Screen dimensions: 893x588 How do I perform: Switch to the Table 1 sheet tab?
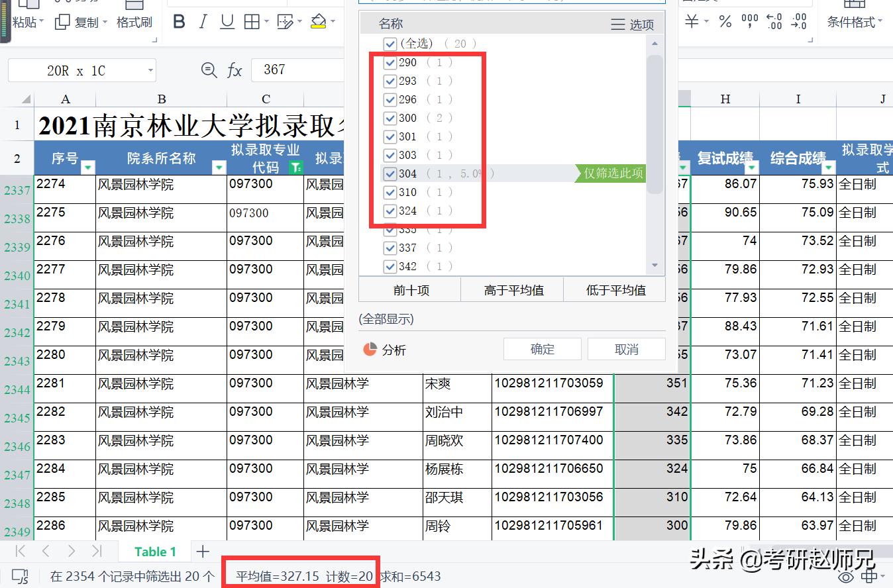[x=154, y=551]
